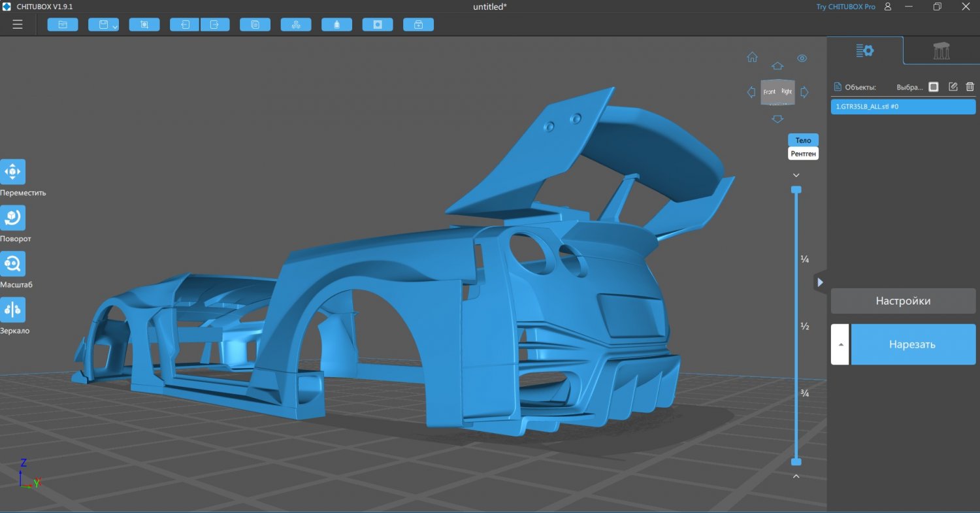Select the Масштаб scale tool

[x=12, y=263]
